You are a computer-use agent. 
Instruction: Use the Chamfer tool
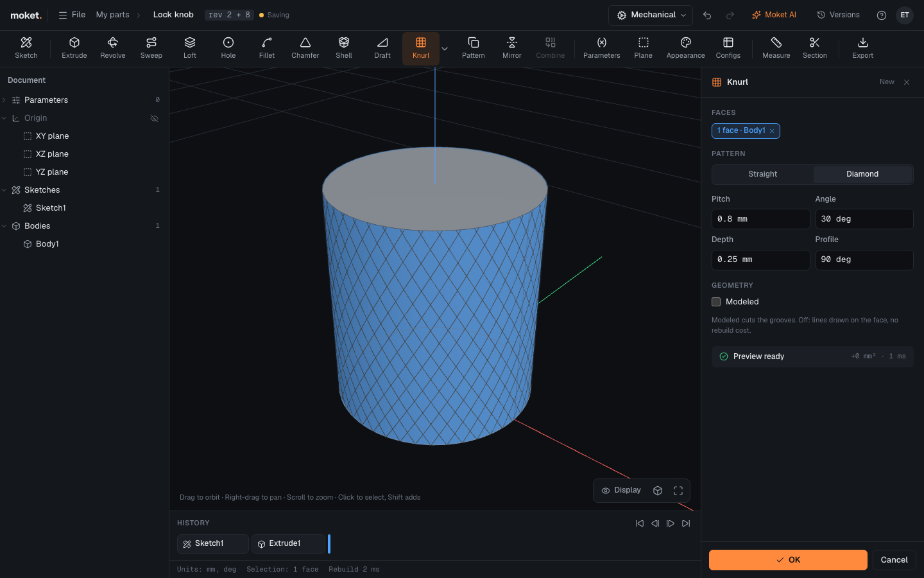pyautogui.click(x=305, y=48)
